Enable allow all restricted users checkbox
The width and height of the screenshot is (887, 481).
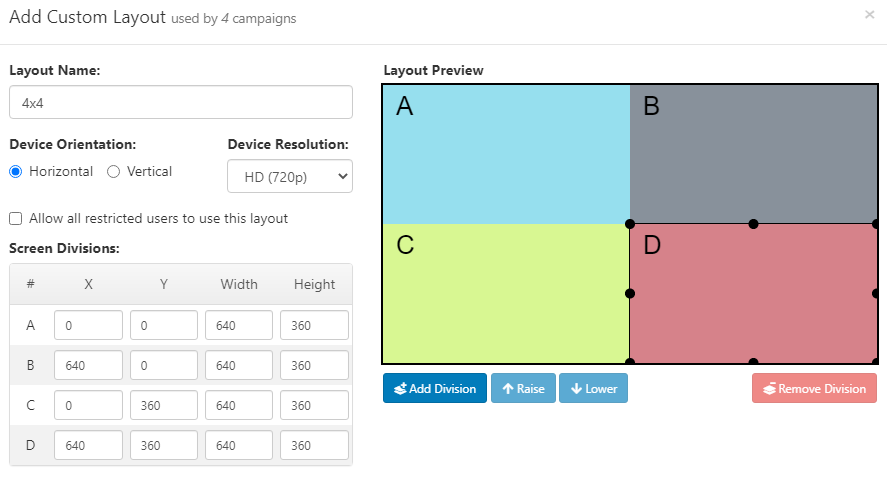[x=16, y=218]
